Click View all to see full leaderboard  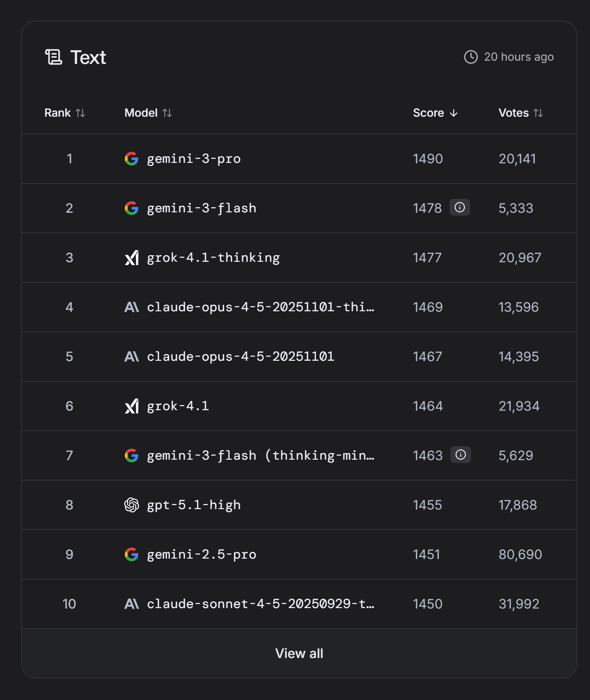[299, 653]
